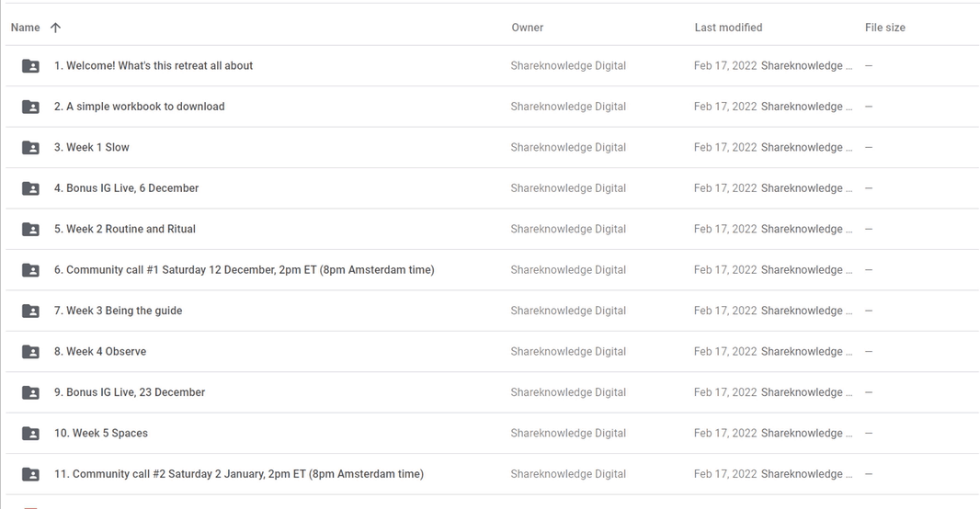
Task: Click the Owner column header
Action: pos(527,28)
